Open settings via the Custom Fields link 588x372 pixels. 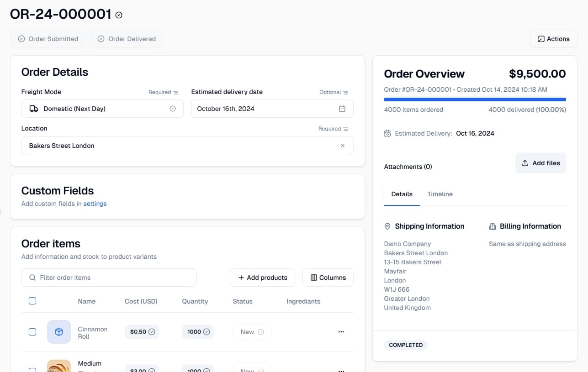(x=95, y=204)
